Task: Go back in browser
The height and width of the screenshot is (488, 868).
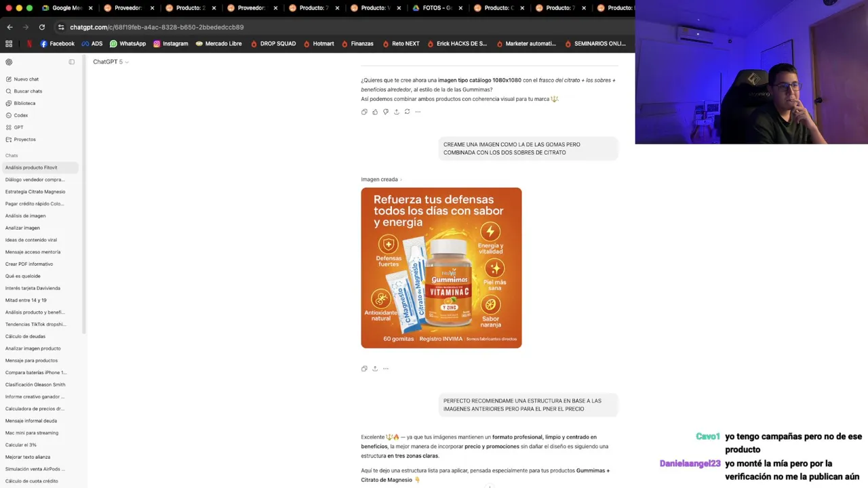Action: click(x=9, y=27)
